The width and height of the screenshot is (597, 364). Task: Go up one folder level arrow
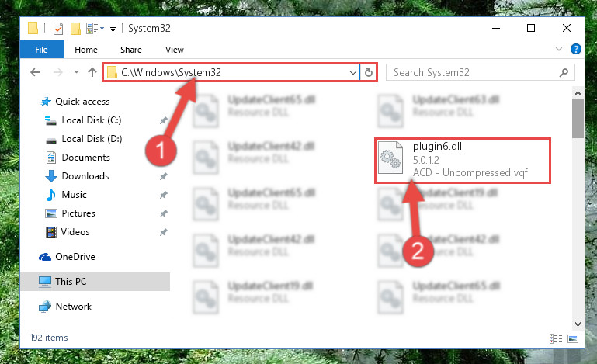click(x=92, y=72)
